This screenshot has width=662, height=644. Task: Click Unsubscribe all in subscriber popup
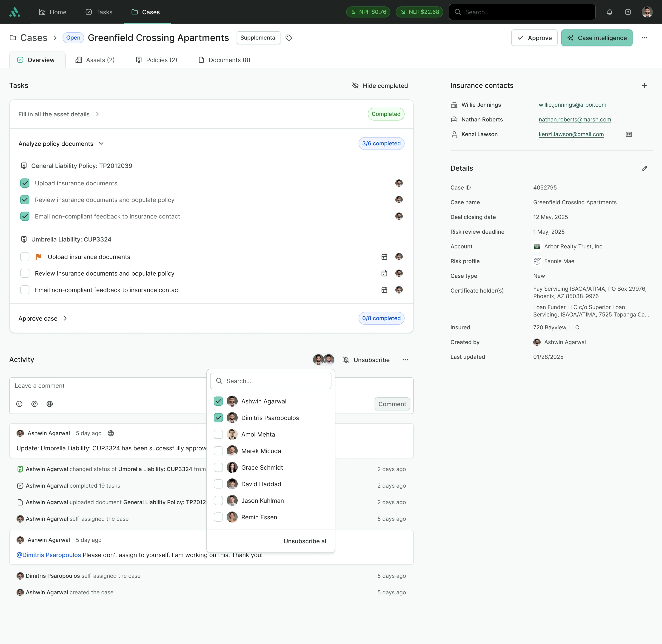(305, 541)
